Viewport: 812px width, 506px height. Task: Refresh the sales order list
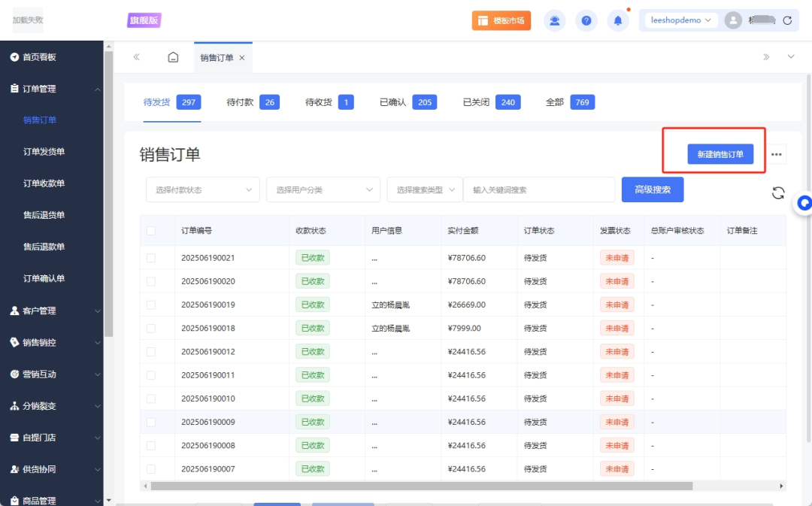tap(778, 193)
